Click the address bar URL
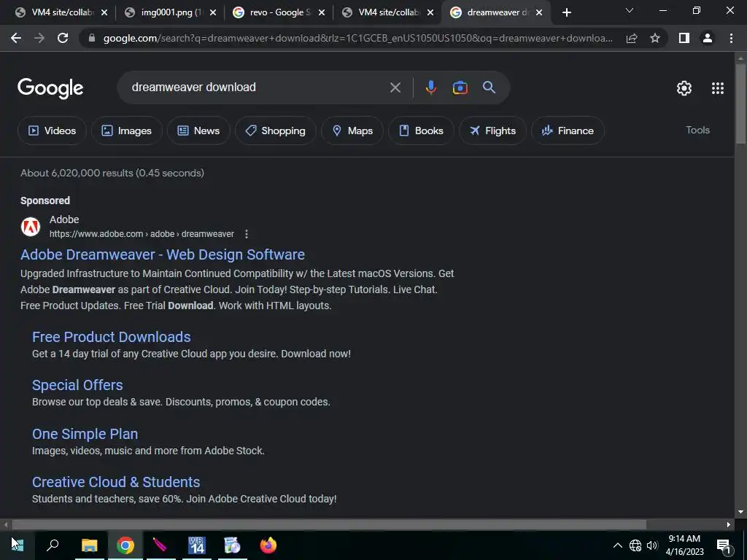Screen dimensions: 747x560 tap(357, 38)
